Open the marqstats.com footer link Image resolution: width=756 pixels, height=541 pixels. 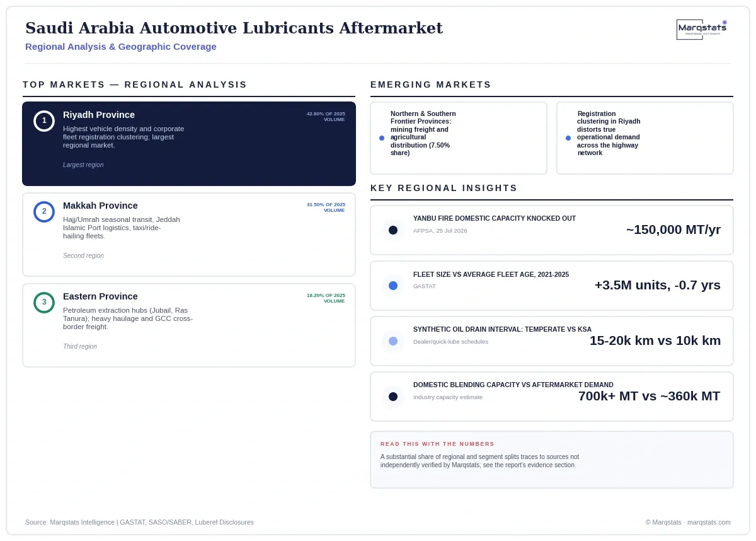point(709,522)
